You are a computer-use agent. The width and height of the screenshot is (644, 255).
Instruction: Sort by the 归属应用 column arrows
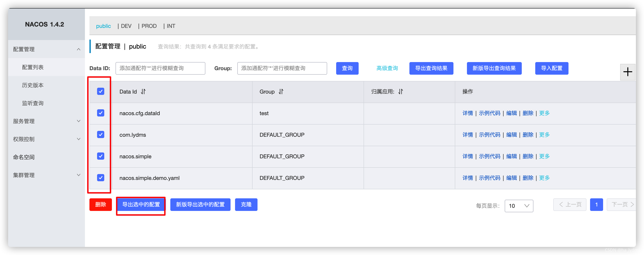[x=400, y=92]
